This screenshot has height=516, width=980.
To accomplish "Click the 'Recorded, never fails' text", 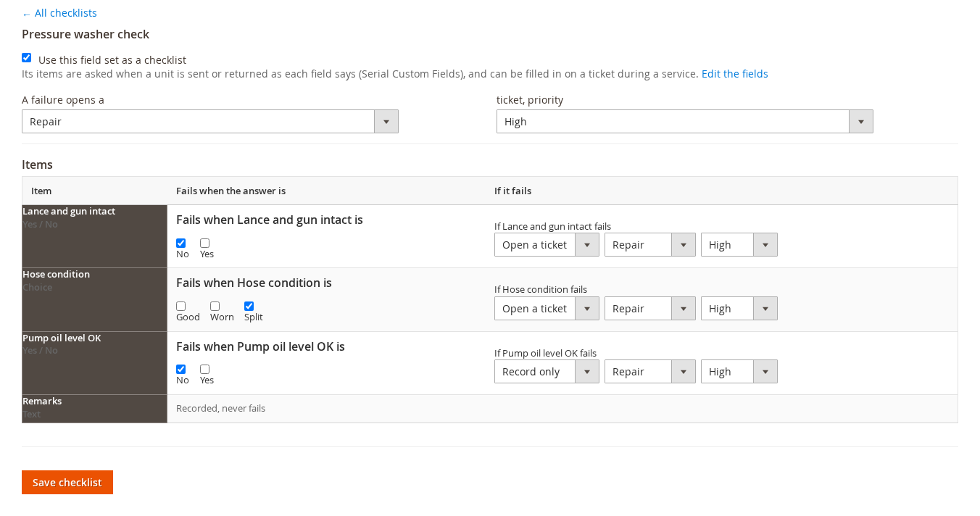I will point(221,409).
